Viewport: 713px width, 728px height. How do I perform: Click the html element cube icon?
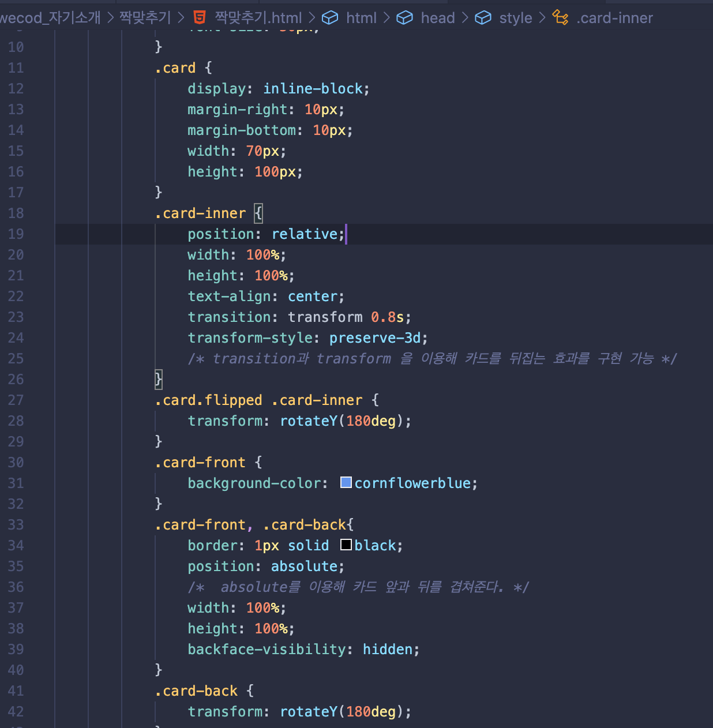tap(330, 18)
